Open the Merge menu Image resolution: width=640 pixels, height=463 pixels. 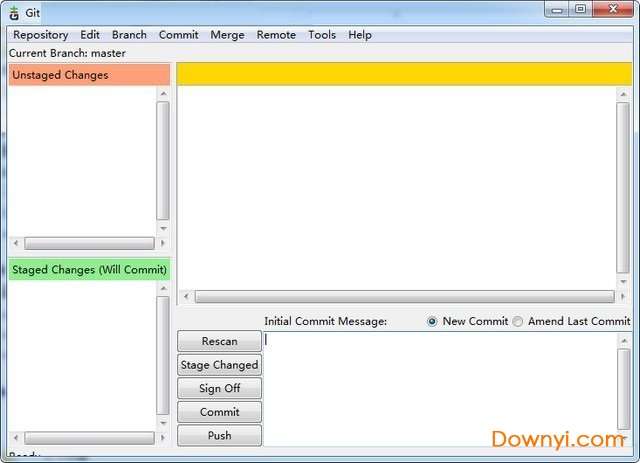227,35
